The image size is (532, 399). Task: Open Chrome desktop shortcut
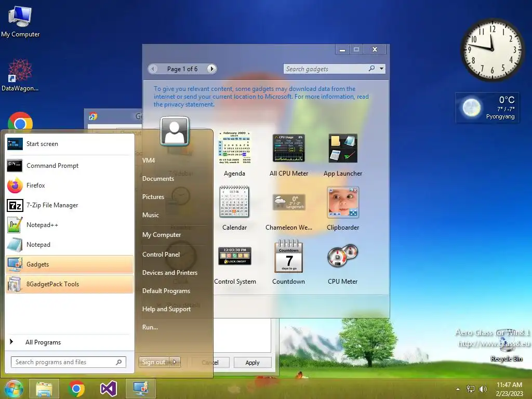(x=20, y=121)
